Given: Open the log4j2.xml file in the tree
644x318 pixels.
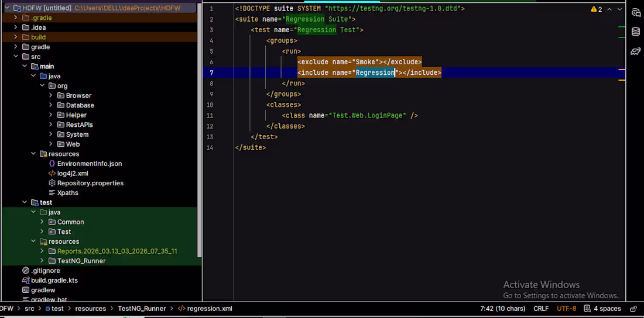Looking at the screenshot, I should (x=73, y=174).
